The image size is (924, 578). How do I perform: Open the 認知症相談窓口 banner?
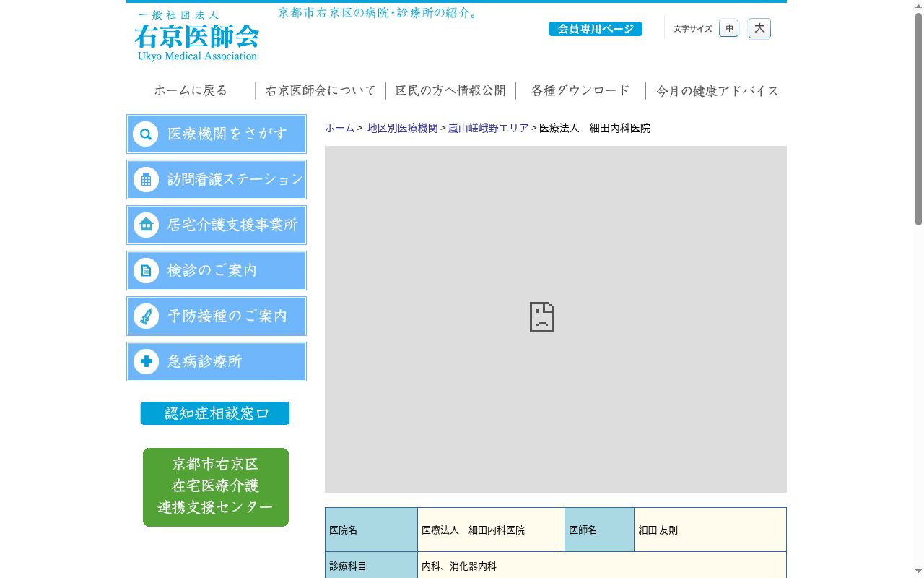click(215, 413)
